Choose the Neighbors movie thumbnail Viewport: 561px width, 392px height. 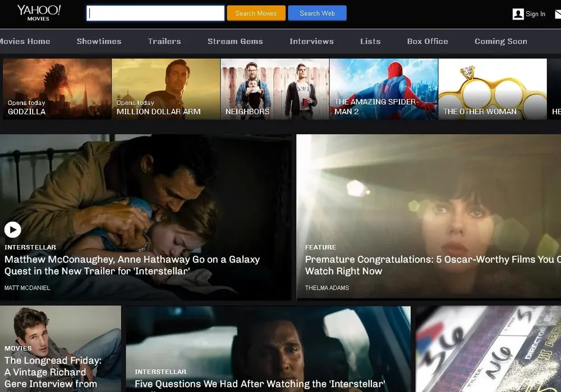[275, 89]
